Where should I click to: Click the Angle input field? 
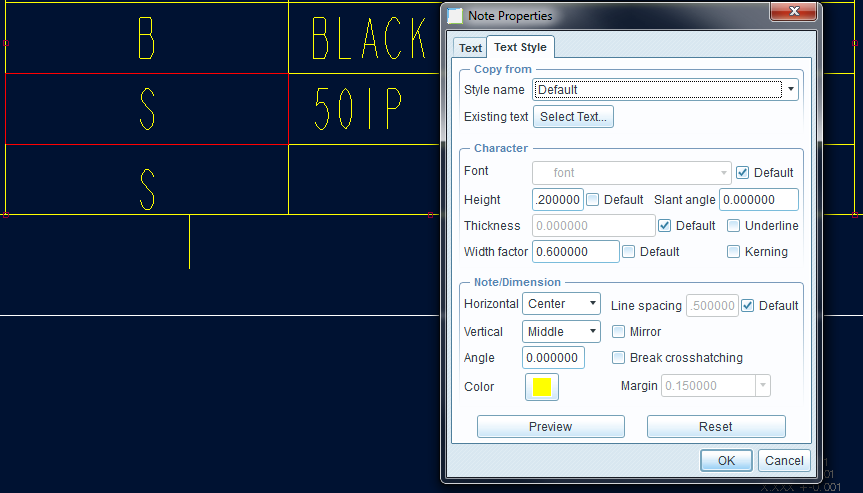coord(553,358)
